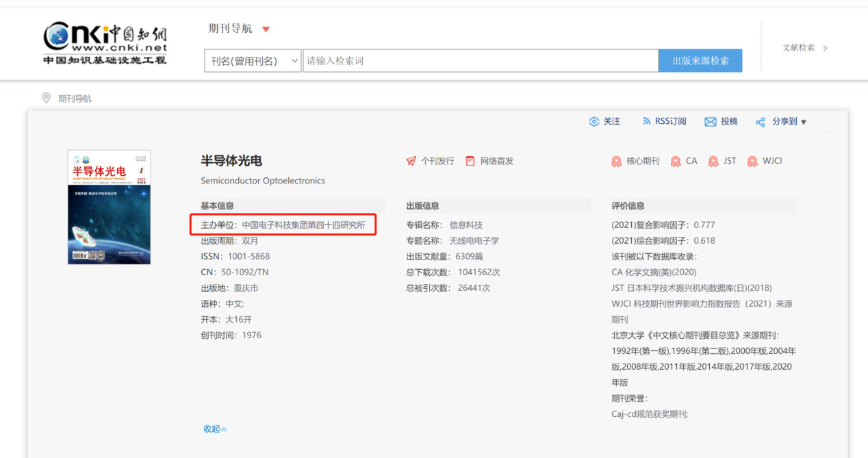Open the 分享到 dropdown arrow
Image resolution: width=868 pixels, height=458 pixels.
click(804, 122)
